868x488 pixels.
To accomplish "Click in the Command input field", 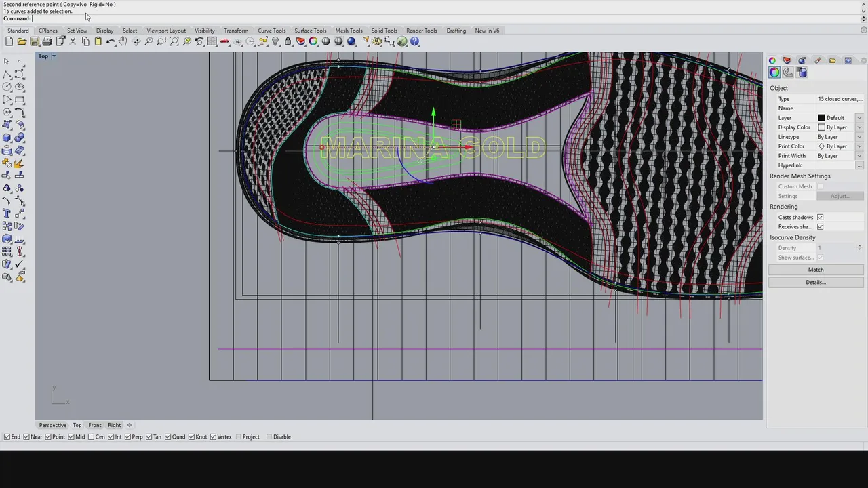I will [x=446, y=18].
